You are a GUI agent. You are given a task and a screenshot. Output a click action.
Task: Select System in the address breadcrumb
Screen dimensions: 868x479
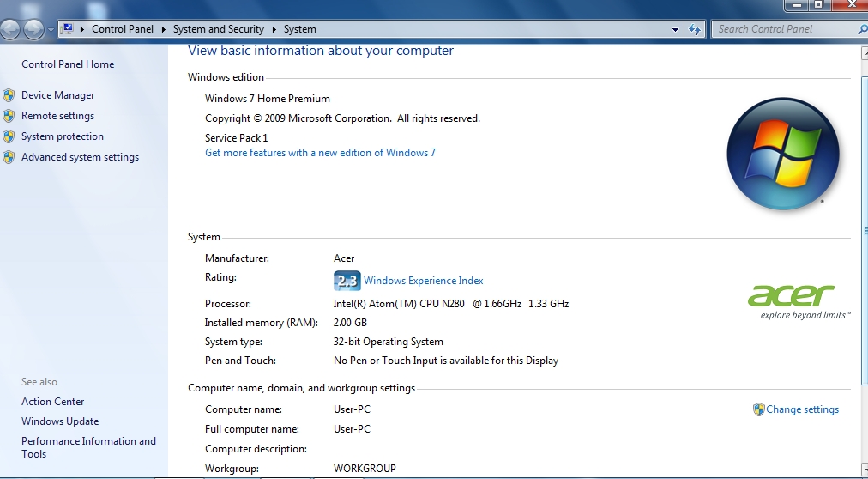pos(300,29)
